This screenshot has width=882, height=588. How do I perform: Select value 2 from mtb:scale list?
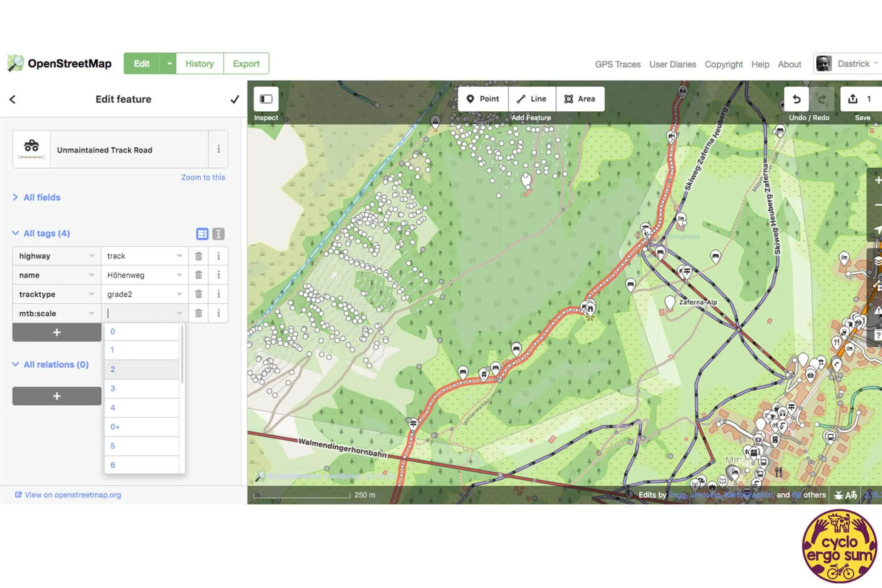[x=141, y=369]
